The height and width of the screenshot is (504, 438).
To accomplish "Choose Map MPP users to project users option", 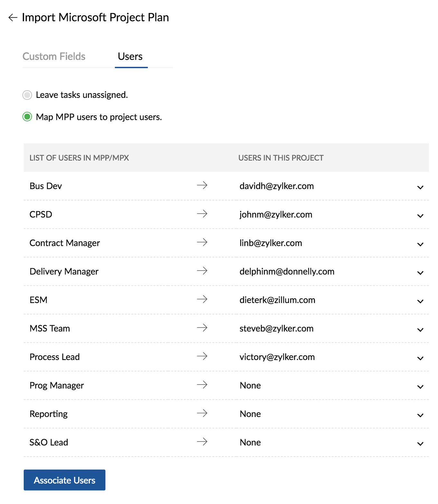I will click(27, 117).
